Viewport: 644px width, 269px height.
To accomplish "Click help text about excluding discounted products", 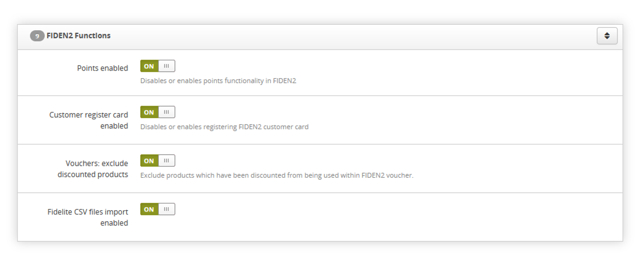I will 277,175.
